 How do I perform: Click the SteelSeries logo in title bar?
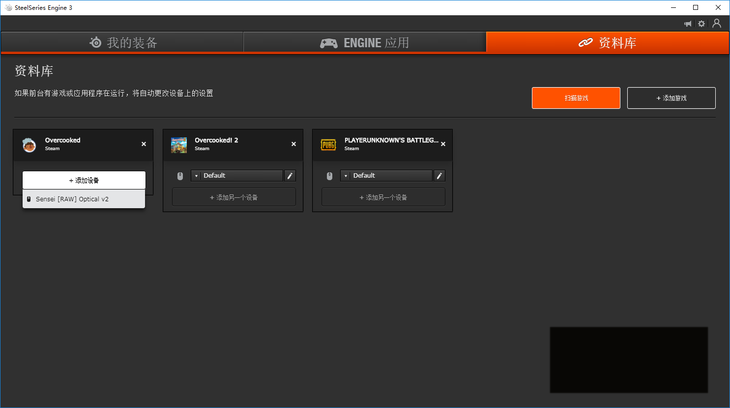click(8, 7)
